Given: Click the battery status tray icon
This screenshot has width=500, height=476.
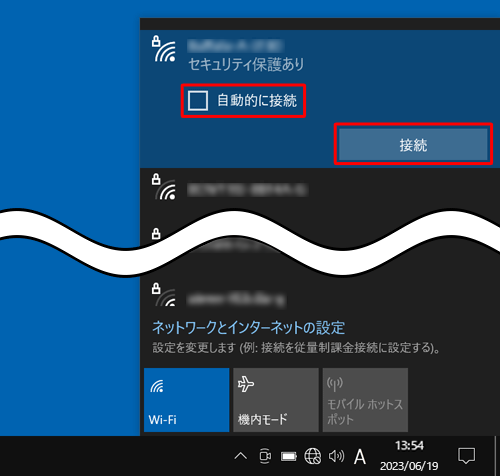Looking at the screenshot, I should tap(289, 456).
